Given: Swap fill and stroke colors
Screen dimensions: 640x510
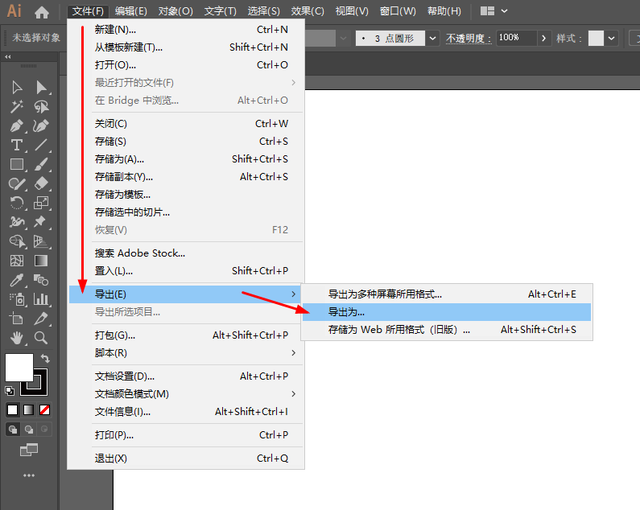Looking at the screenshot, I should pyautogui.click(x=45, y=358).
